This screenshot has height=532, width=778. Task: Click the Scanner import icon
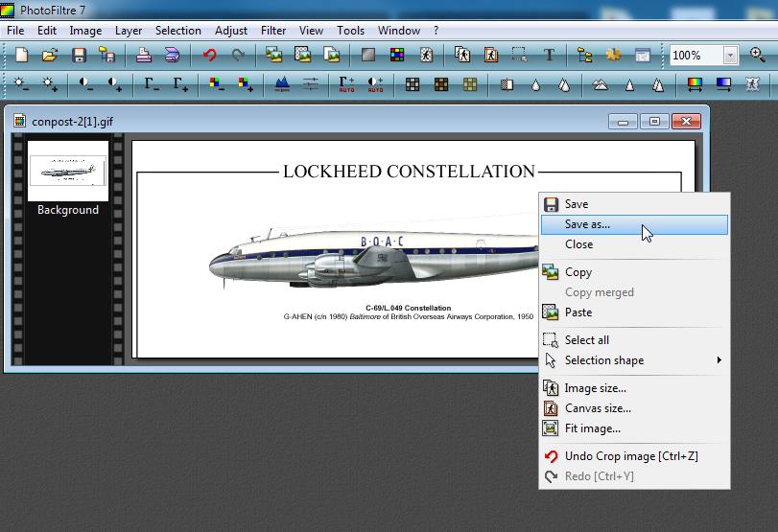pos(172,55)
